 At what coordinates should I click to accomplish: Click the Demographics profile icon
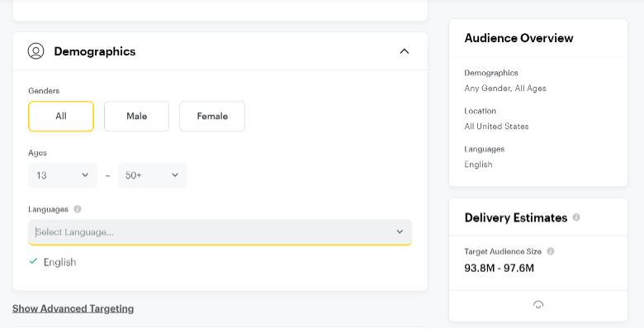click(36, 51)
